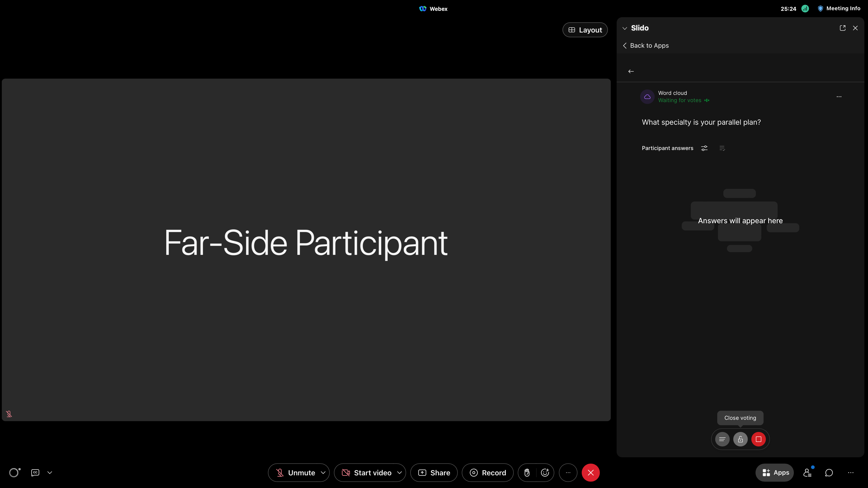Open the reactions smiley icon
Image resolution: width=868 pixels, height=488 pixels.
[545, 472]
